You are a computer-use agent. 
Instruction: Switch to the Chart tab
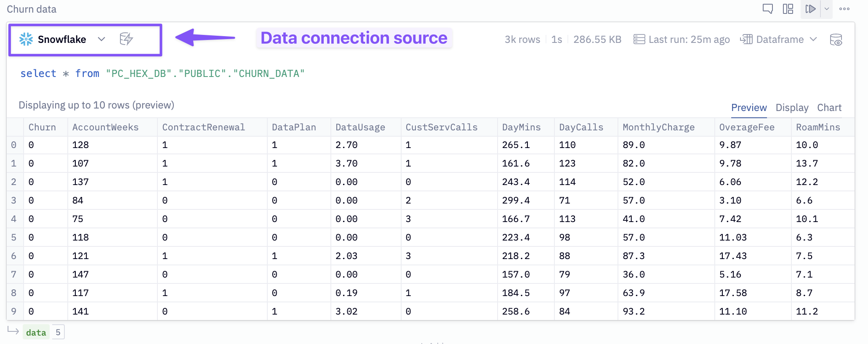(x=829, y=108)
